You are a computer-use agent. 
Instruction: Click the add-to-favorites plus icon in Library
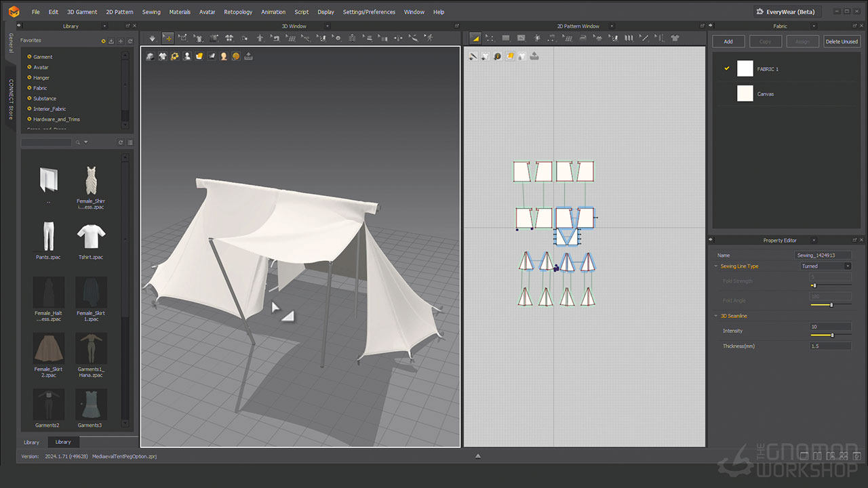point(121,41)
